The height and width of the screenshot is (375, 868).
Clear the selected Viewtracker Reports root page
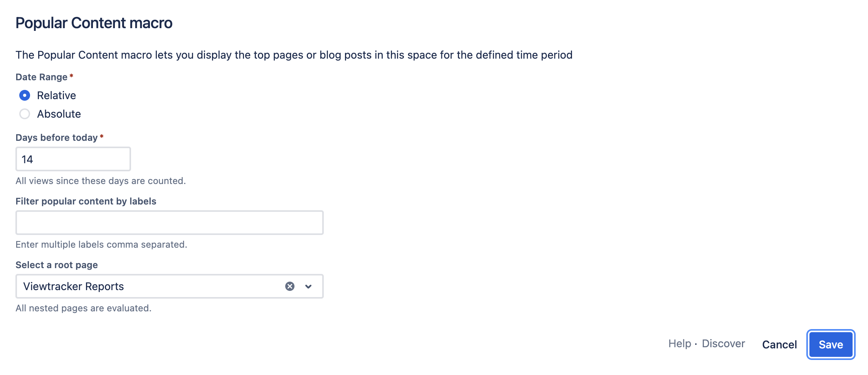tap(290, 286)
